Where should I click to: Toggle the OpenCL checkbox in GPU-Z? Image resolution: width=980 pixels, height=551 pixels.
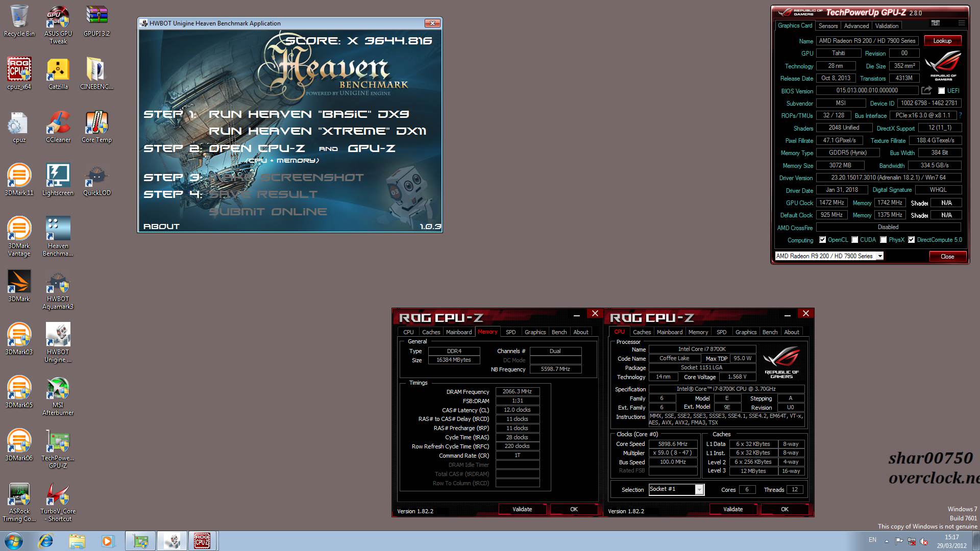(822, 240)
